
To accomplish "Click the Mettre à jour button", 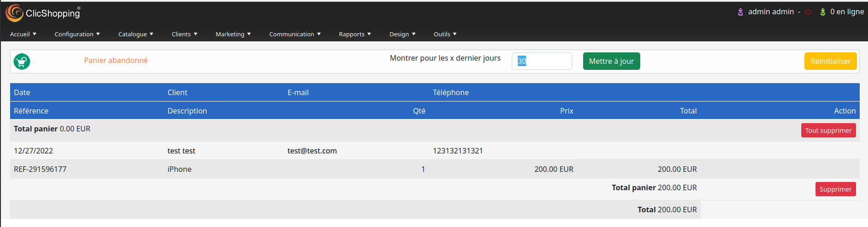I will 611,61.
